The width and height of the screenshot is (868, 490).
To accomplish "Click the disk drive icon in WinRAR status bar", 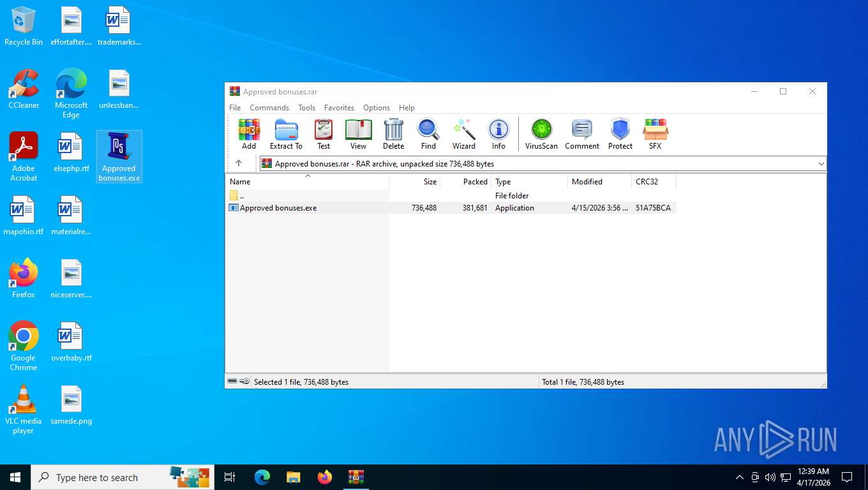I will [x=232, y=381].
